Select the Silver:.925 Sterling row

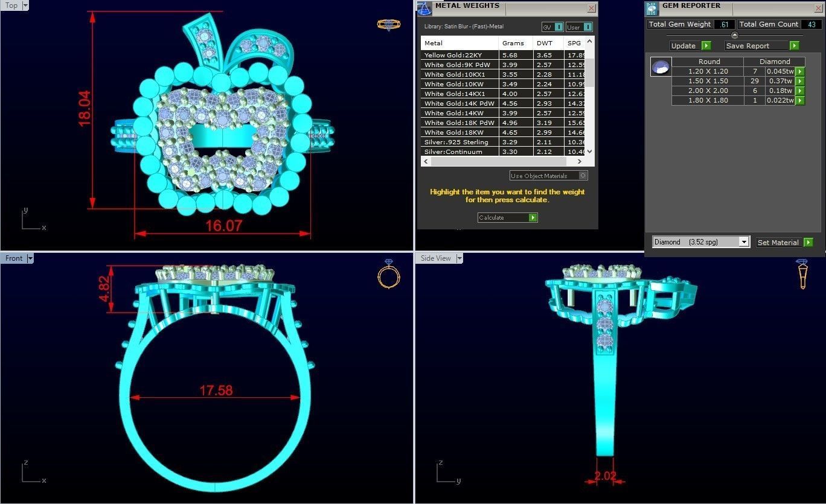[503, 142]
